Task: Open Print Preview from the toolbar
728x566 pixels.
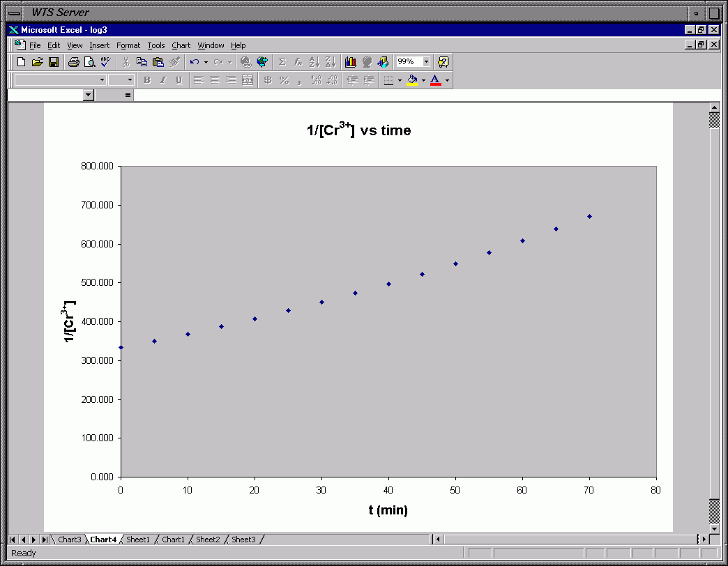Action: 89,62
